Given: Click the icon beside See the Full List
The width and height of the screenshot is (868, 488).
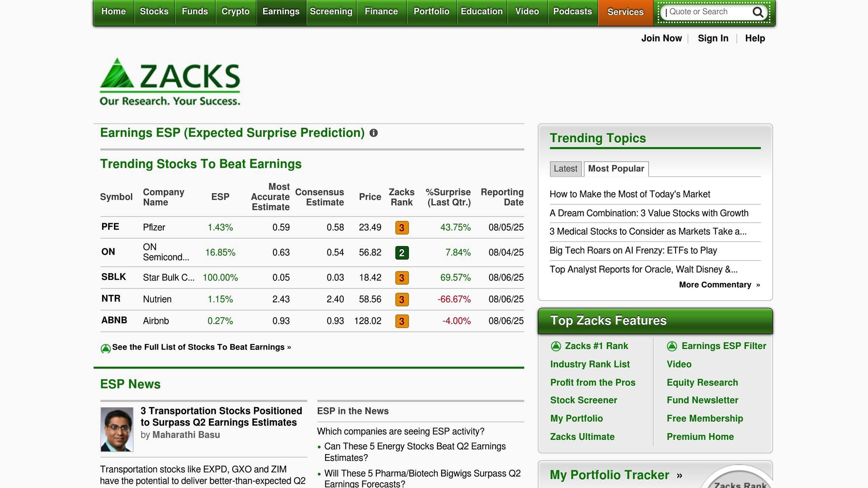Looking at the screenshot, I should (106, 348).
